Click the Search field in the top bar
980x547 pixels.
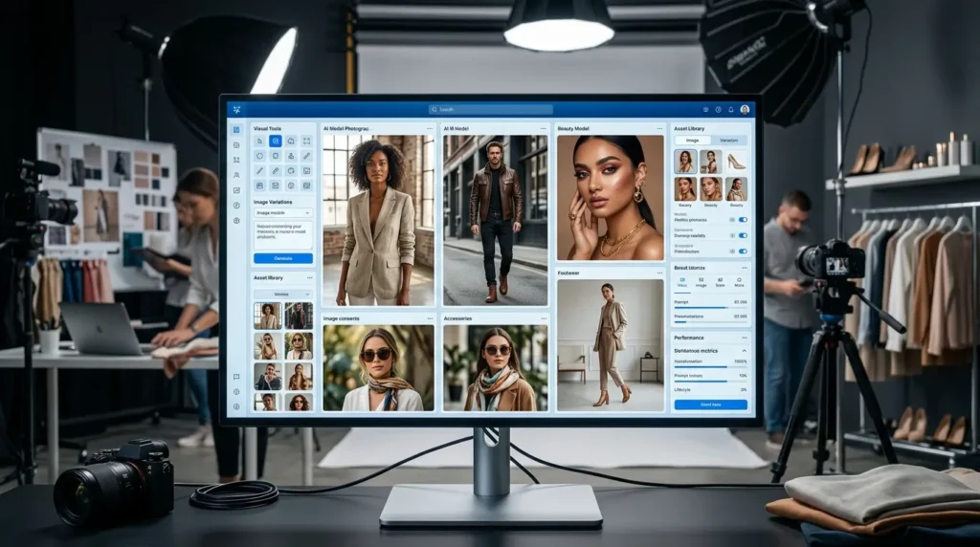coord(491,109)
